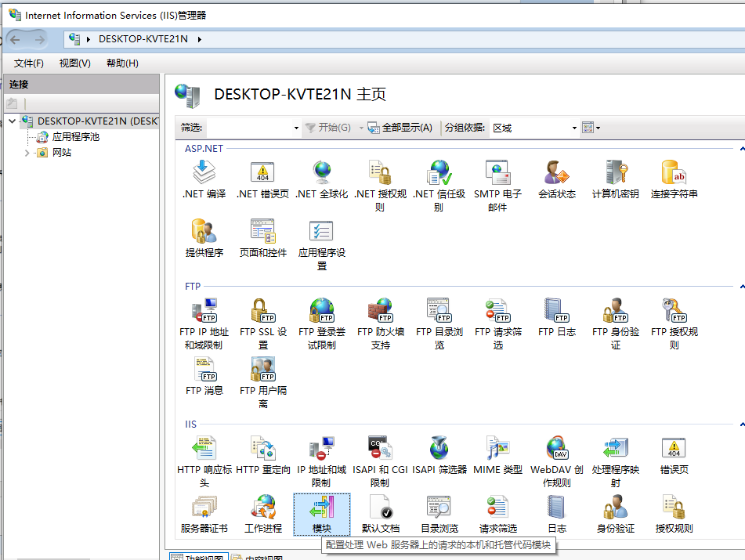
Task: Open the 提供程序 feature
Action: coord(204,238)
